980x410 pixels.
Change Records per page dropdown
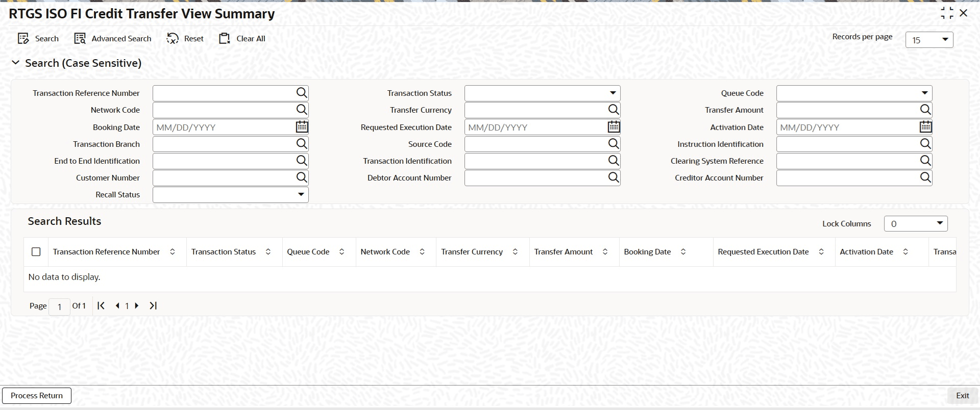[929, 40]
